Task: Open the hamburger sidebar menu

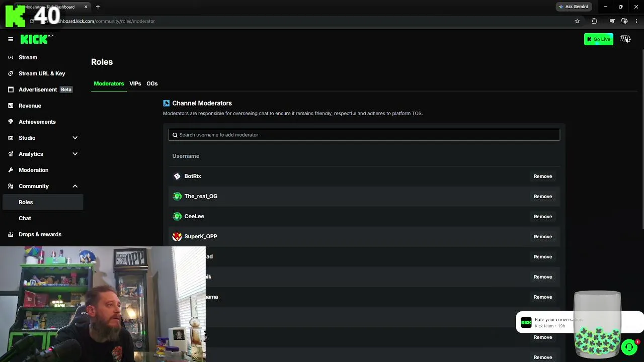Action: pos(11,39)
